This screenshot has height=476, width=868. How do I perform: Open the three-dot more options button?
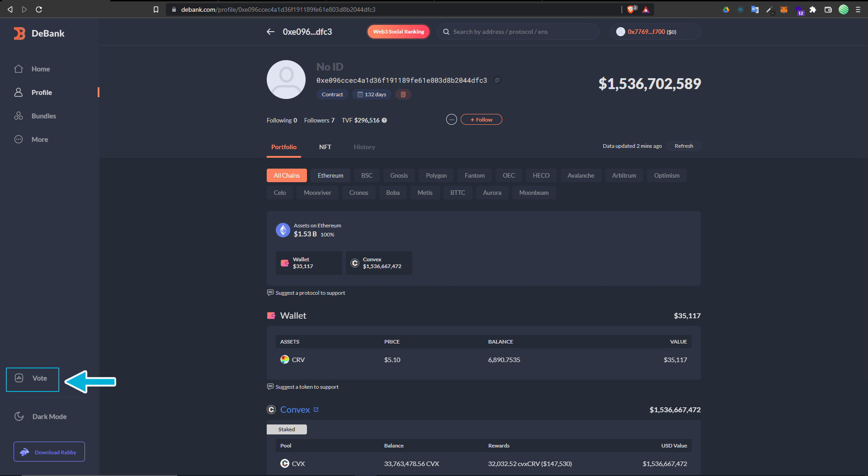(451, 120)
